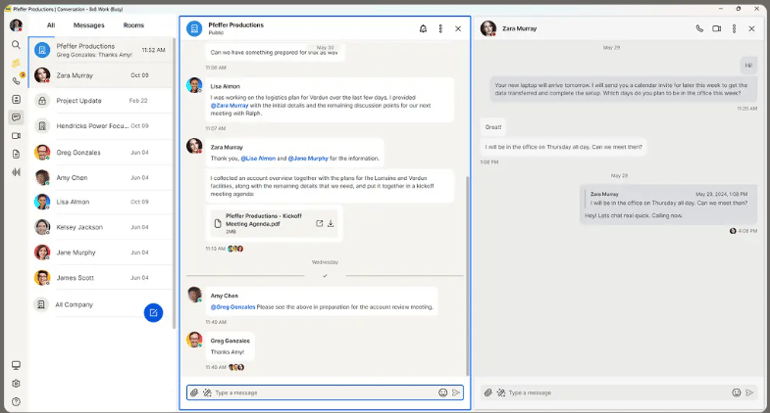The width and height of the screenshot is (770, 413).
Task: Open the yellow sticky notes icon in the sidebar
Action: click(16, 63)
